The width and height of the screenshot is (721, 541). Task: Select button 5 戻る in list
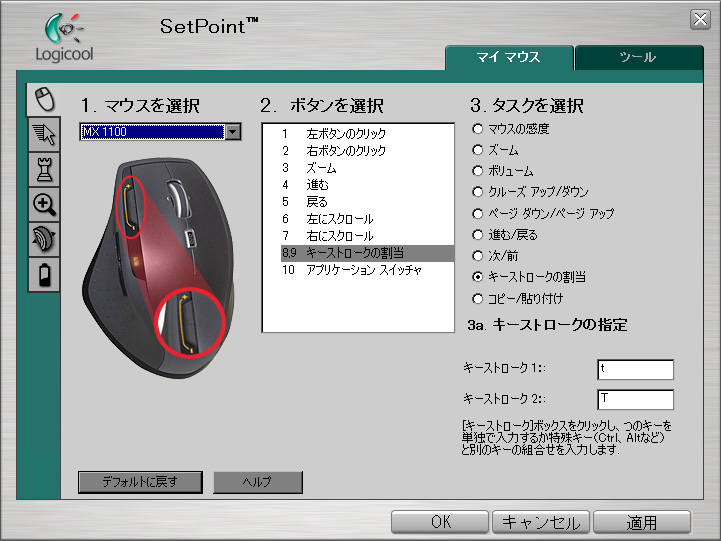tap(367, 202)
